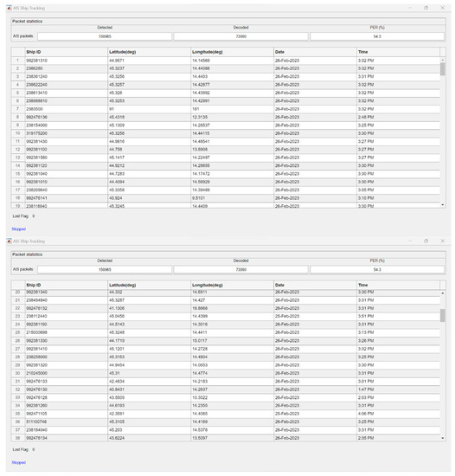455x476 pixels.
Task: Click the Decoded packets field in the lower window
Action: 240,269
